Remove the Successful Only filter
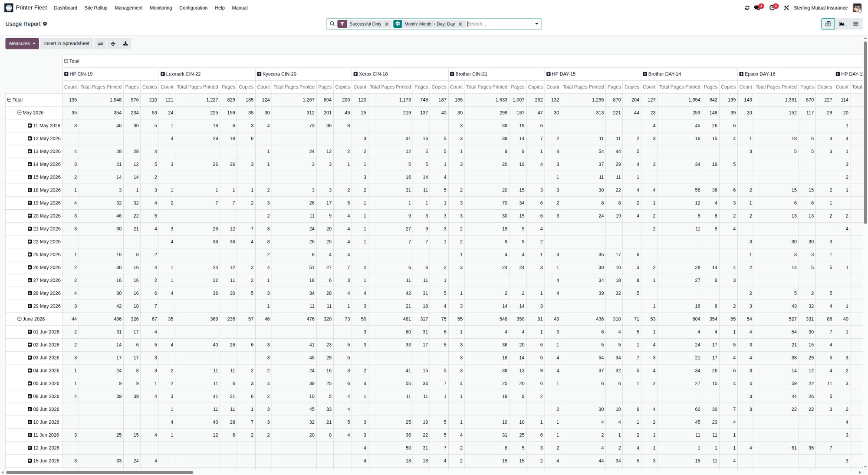 coord(387,24)
